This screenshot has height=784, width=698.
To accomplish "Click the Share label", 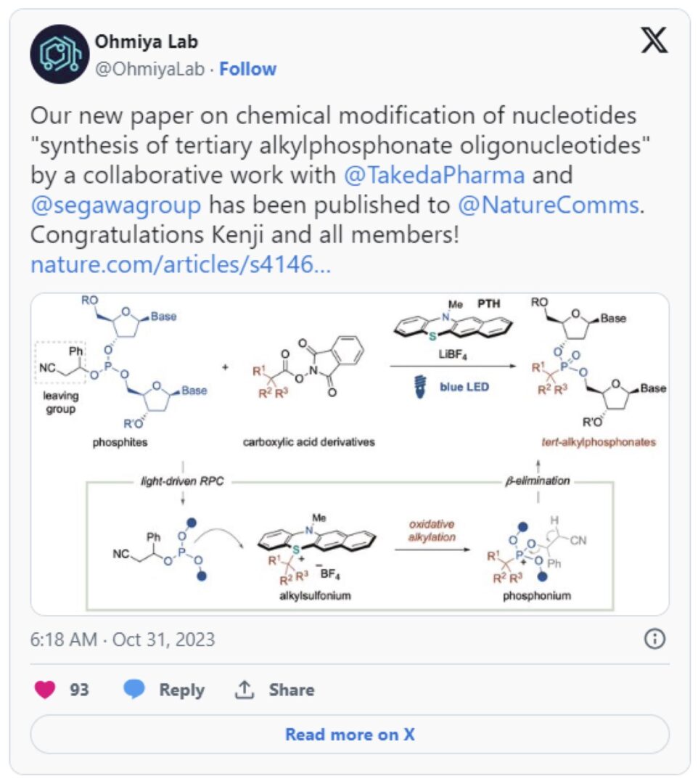I will (292, 690).
